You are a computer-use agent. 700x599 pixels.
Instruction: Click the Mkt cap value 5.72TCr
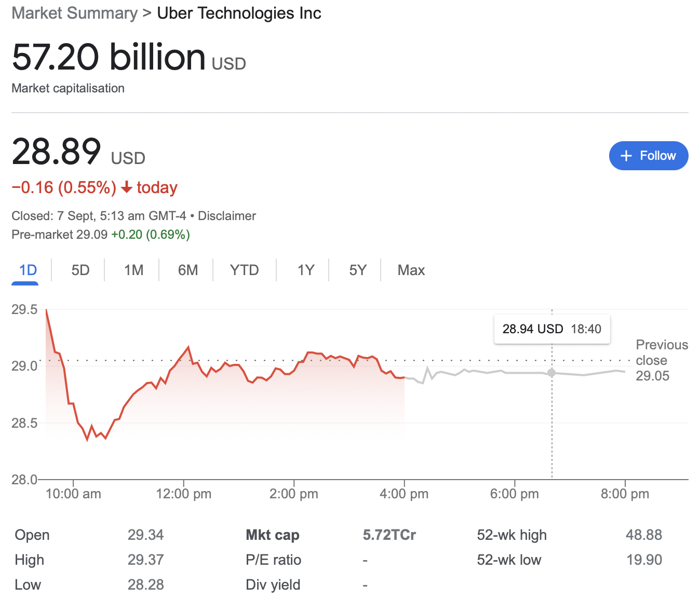pyautogui.click(x=389, y=535)
